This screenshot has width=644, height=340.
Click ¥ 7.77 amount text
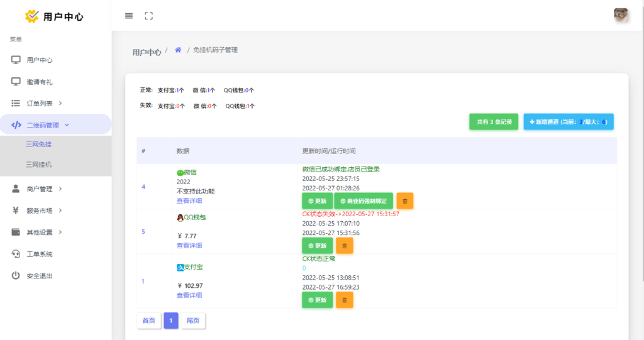[x=187, y=236]
